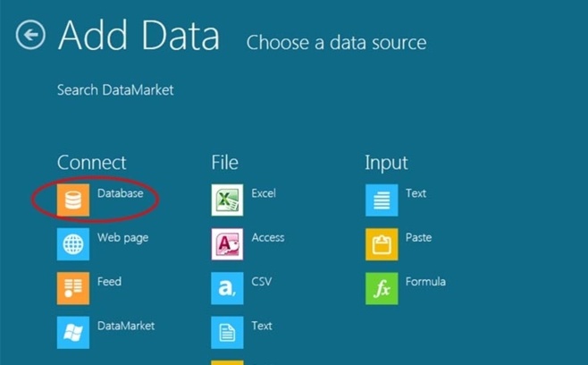Pick the Excel file icon
This screenshot has width=588, height=365.
227,199
